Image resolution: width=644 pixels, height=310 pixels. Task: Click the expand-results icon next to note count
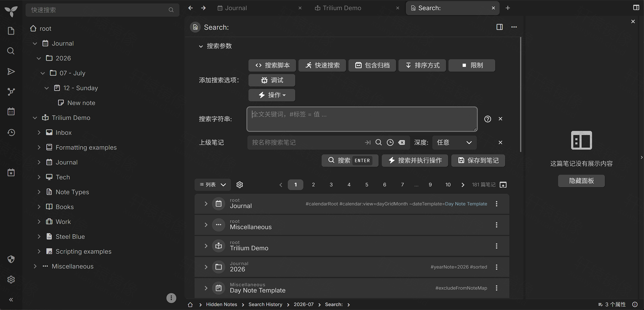tap(503, 185)
